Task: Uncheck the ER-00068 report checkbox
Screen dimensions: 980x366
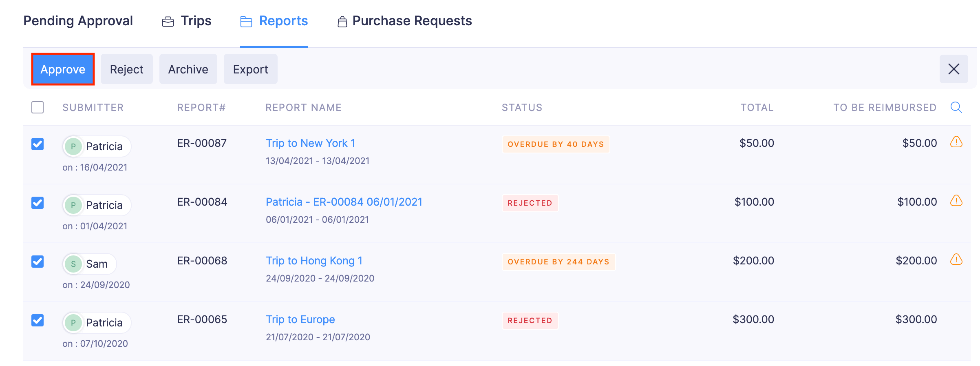Action: tap(38, 262)
